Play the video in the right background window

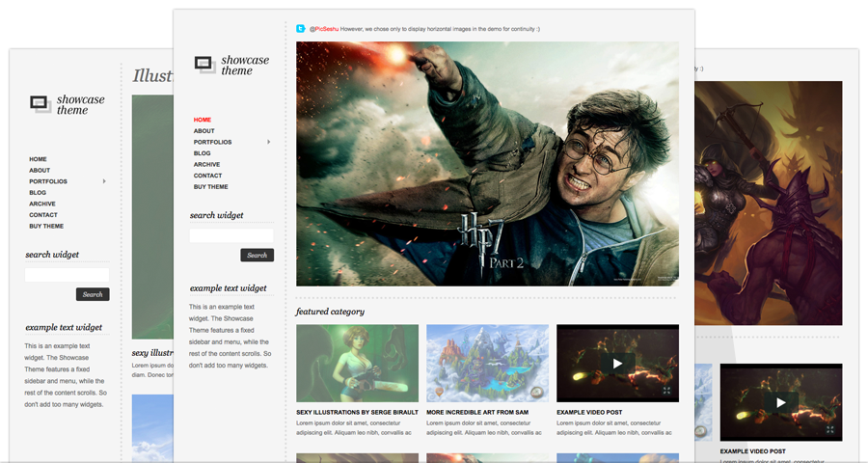coord(780,402)
